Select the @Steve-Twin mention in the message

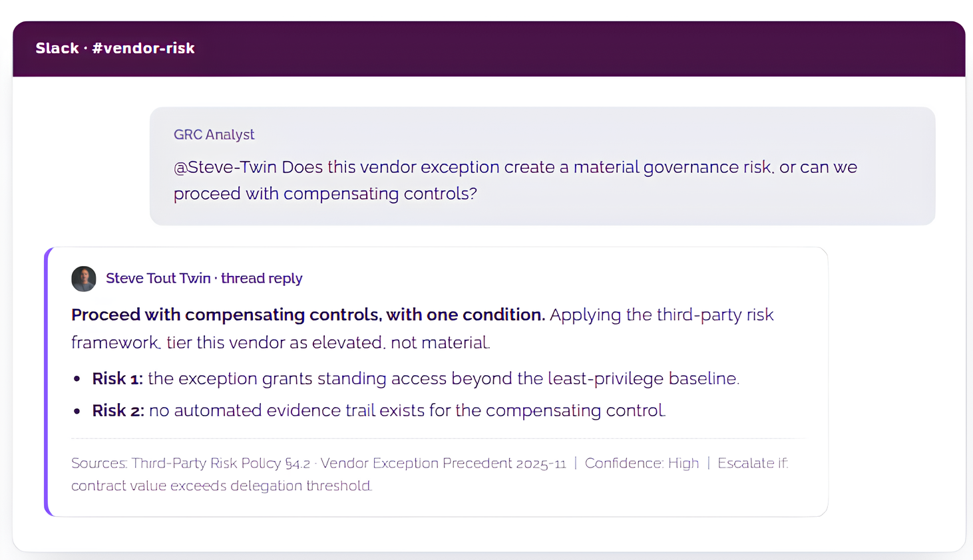pyautogui.click(x=225, y=167)
